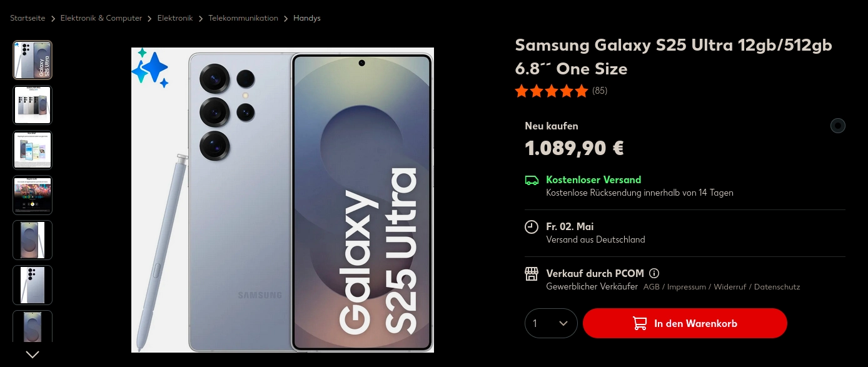Open the 85 reviews count
The width and height of the screenshot is (868, 367).
(600, 91)
